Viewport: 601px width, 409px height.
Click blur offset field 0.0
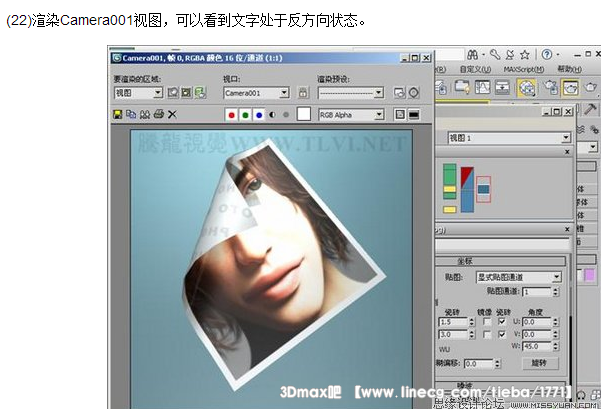coord(478,363)
